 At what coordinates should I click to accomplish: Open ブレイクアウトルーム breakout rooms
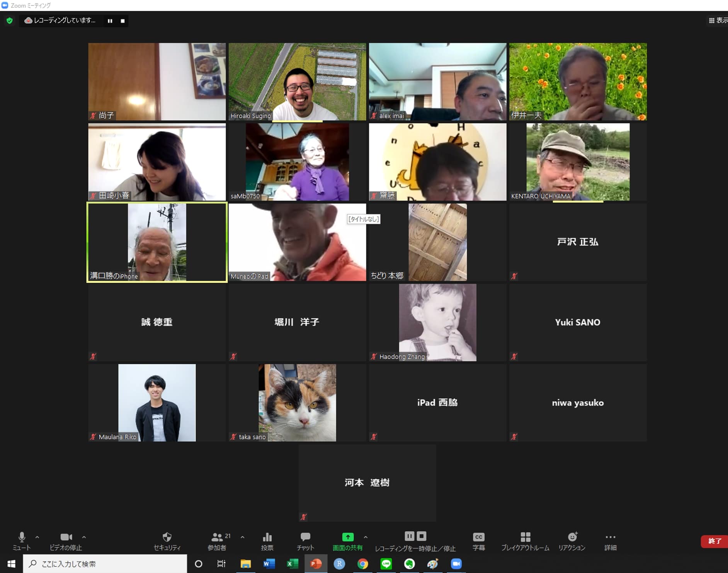(525, 541)
